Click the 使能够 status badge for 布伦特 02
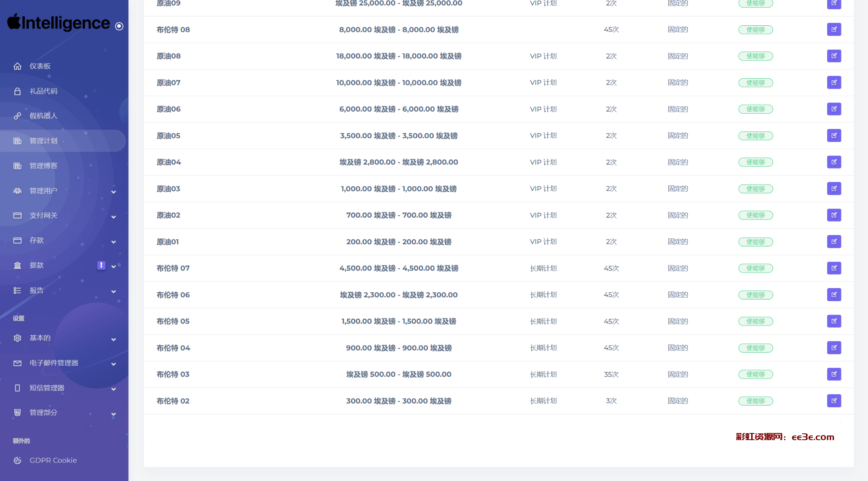 [755, 401]
